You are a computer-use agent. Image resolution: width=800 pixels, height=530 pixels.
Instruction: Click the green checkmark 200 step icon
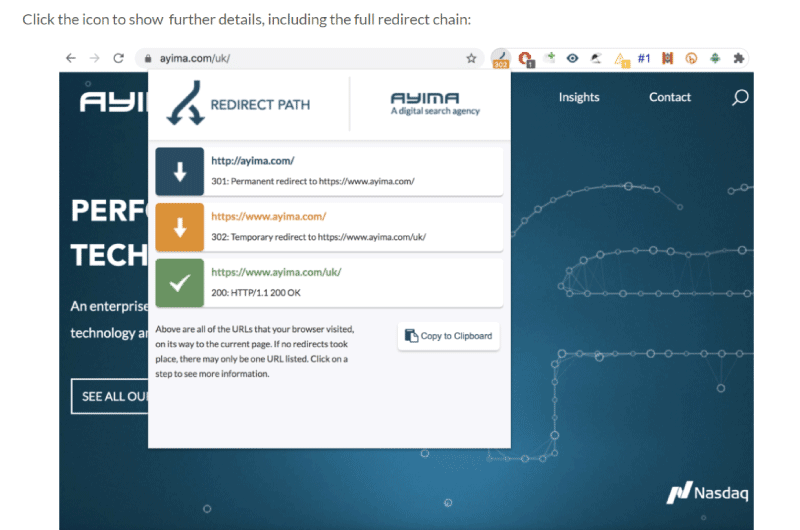tap(180, 283)
